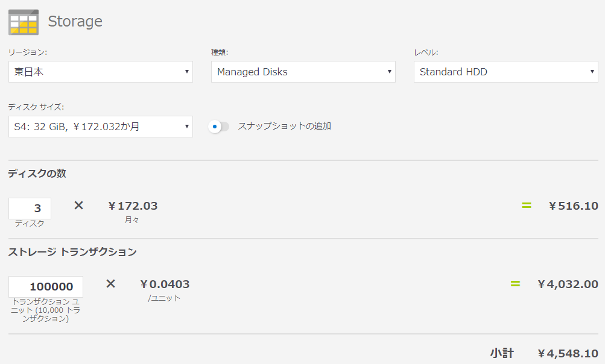Click the ¥4,032.00 transaction total
This screenshot has width=605, height=364.
click(568, 284)
